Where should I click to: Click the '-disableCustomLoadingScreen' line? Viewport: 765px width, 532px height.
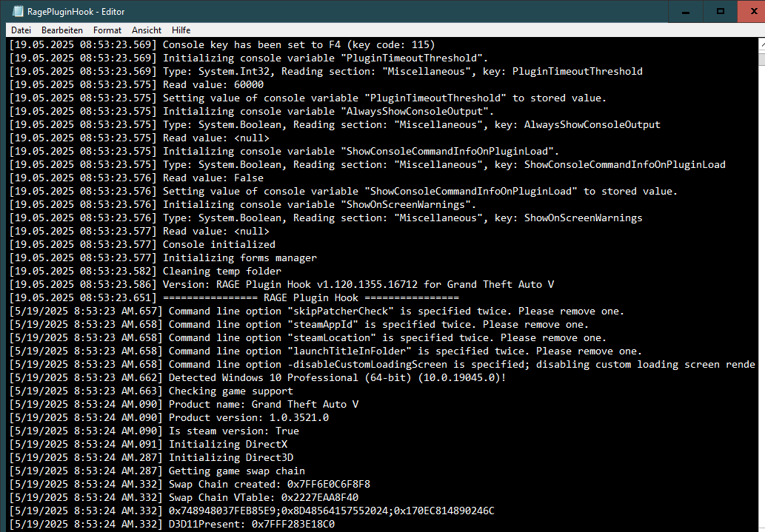(382, 365)
